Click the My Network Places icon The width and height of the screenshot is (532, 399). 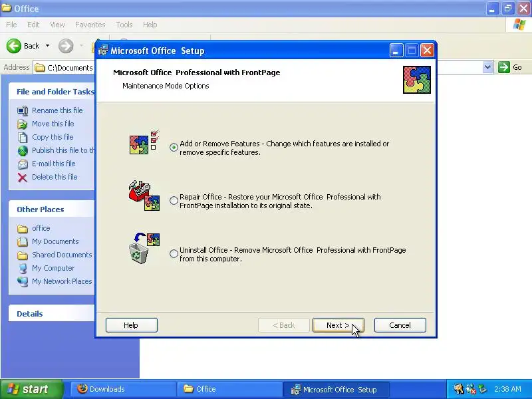(23, 281)
